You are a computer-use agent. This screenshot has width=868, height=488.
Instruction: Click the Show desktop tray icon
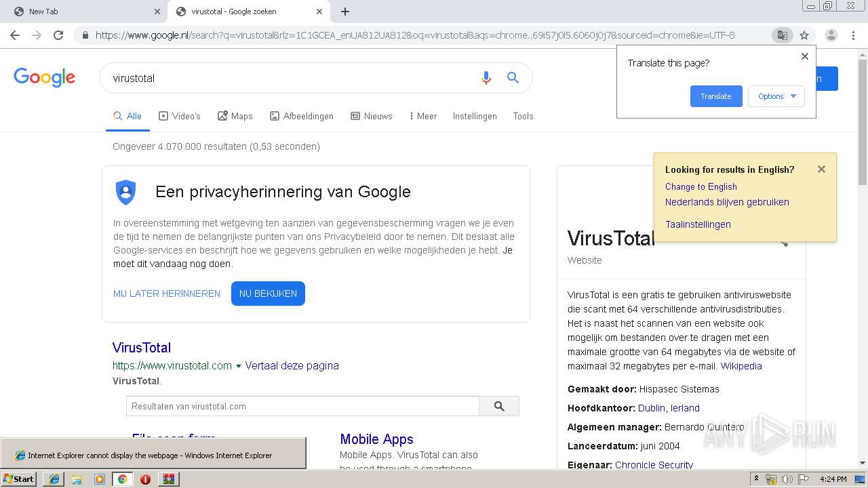coord(860,479)
